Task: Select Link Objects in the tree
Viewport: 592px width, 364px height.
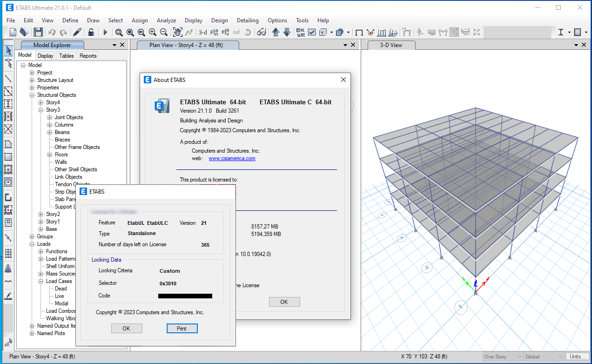Action: [x=68, y=177]
